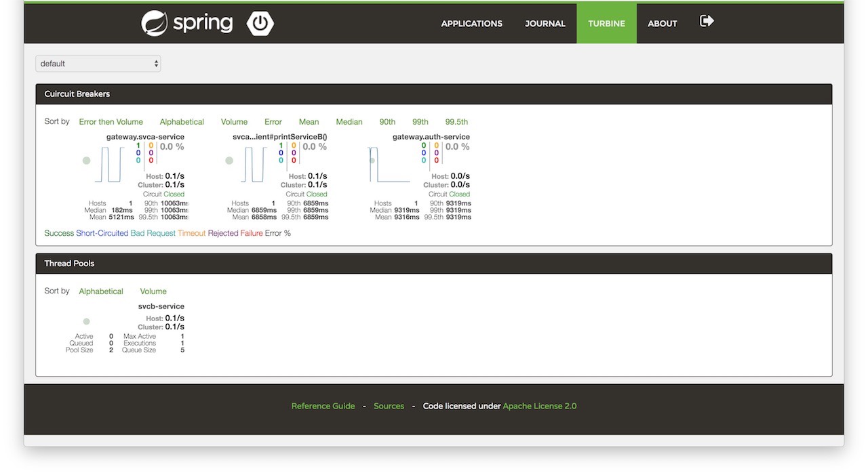
Task: Click the Reference Guide footer link
Action: tap(323, 406)
